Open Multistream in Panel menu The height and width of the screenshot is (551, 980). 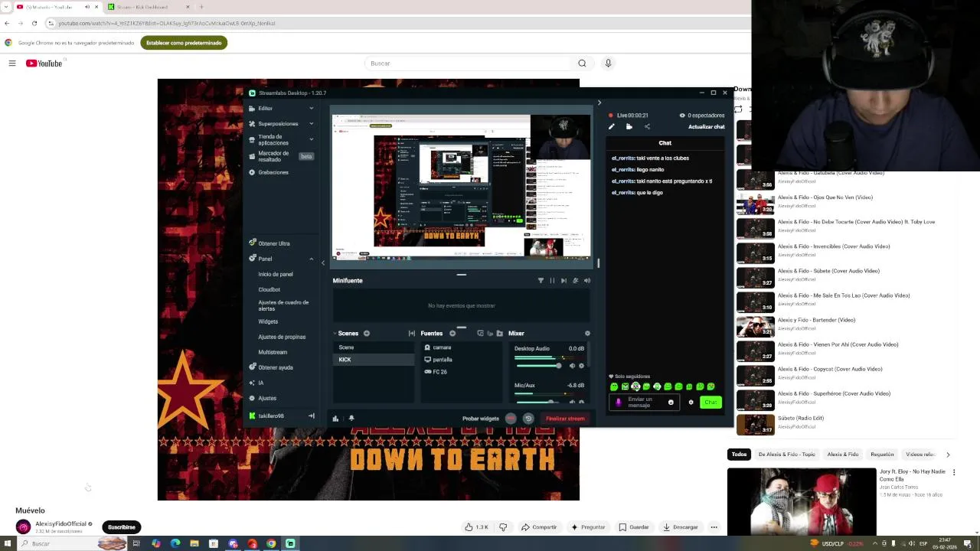point(273,352)
